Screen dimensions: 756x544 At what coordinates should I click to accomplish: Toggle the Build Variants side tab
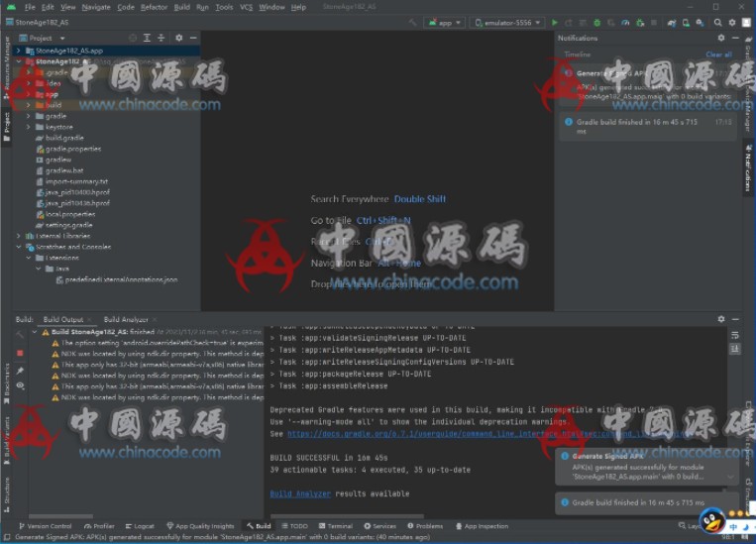click(x=6, y=436)
